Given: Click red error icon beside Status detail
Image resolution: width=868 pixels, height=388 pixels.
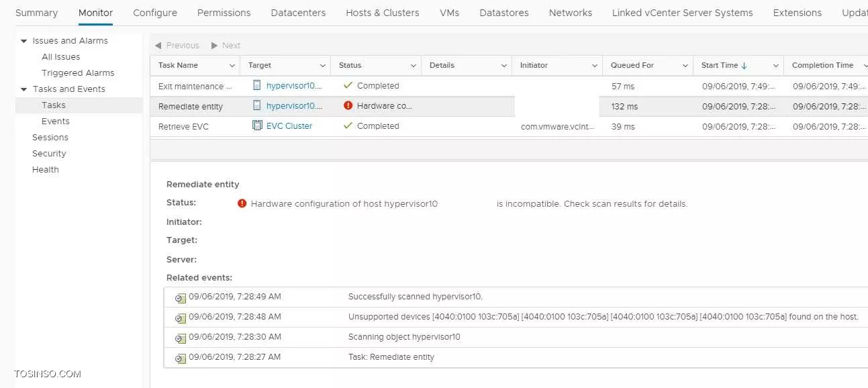Looking at the screenshot, I should click(x=242, y=203).
